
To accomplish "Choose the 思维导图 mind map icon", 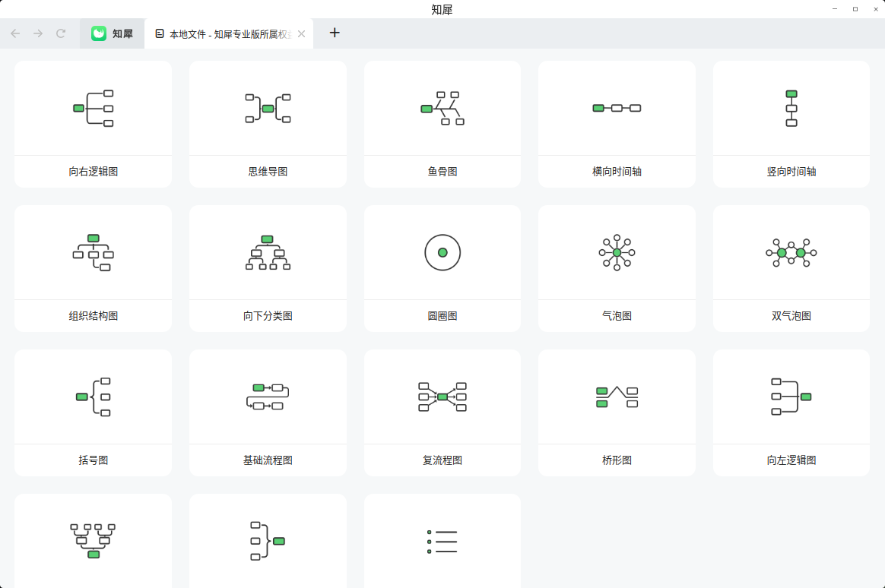I will click(x=268, y=108).
